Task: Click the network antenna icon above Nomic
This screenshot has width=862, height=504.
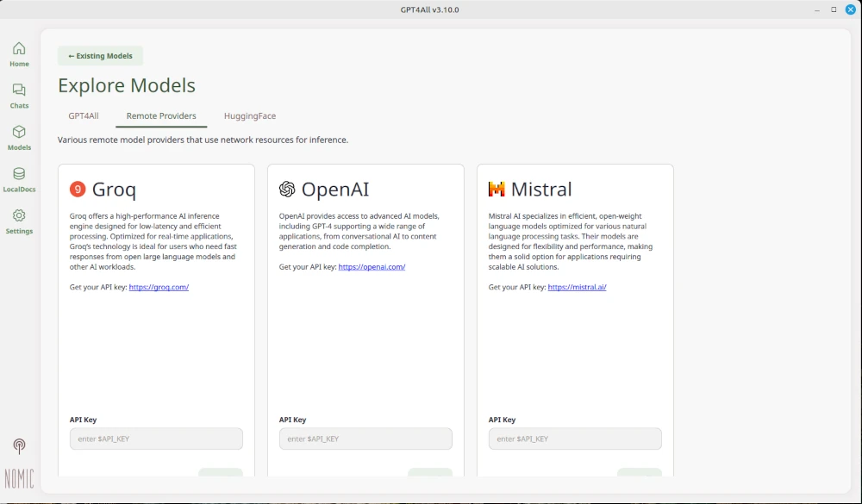Action: coord(19,445)
